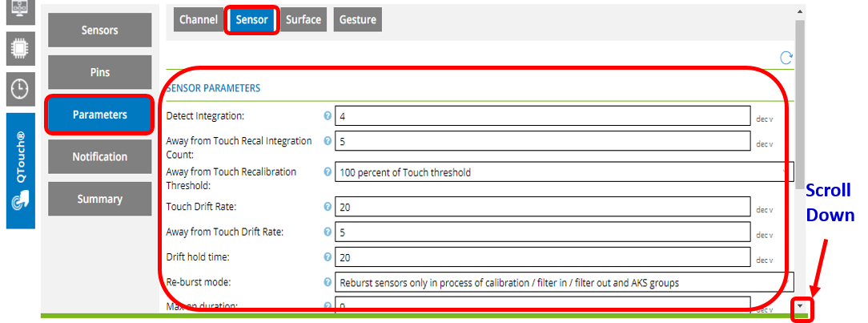Image resolution: width=868 pixels, height=323 pixels.
Task: Switch to the Channel tab
Action: pos(198,20)
